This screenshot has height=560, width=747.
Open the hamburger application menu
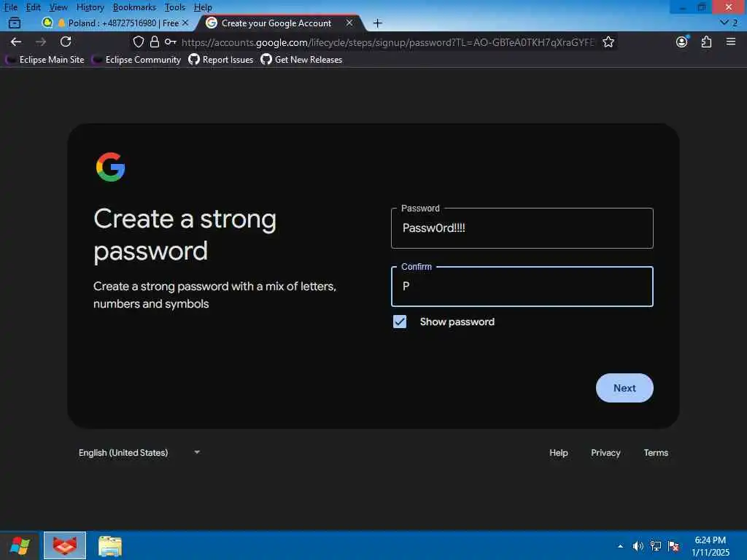click(x=731, y=42)
